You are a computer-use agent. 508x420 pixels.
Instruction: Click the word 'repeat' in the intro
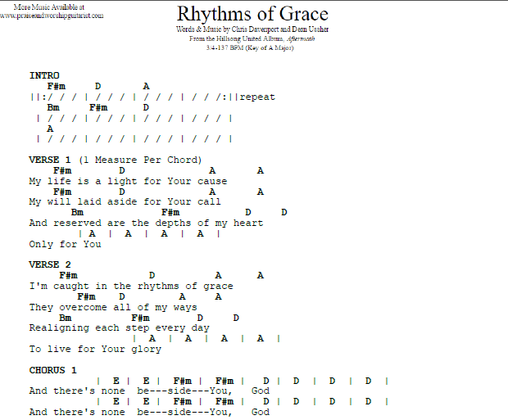coord(257,97)
